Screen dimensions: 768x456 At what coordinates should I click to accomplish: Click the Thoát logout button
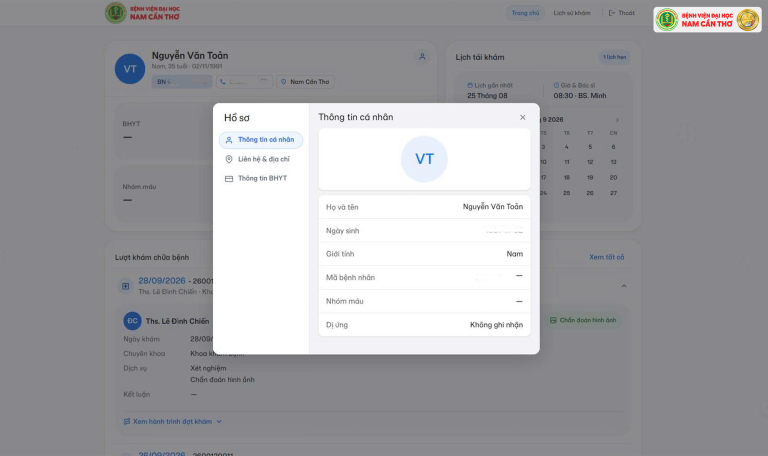point(622,13)
